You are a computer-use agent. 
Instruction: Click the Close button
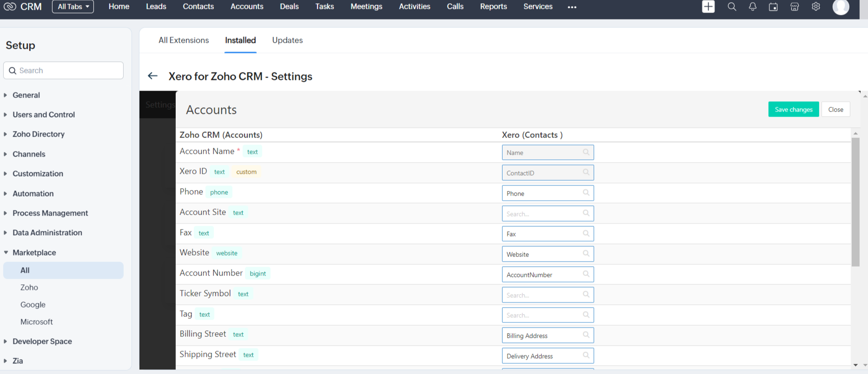click(835, 110)
